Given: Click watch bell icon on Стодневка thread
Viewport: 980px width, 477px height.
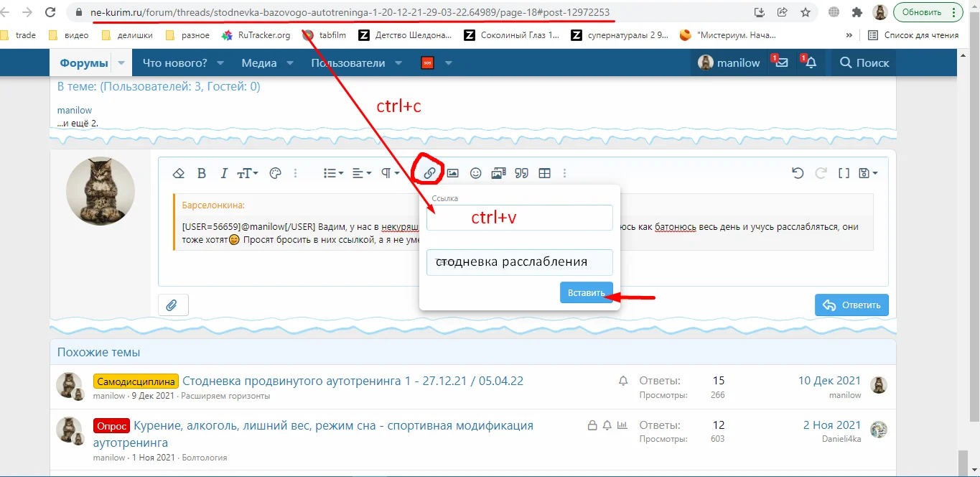Looking at the screenshot, I should (623, 381).
